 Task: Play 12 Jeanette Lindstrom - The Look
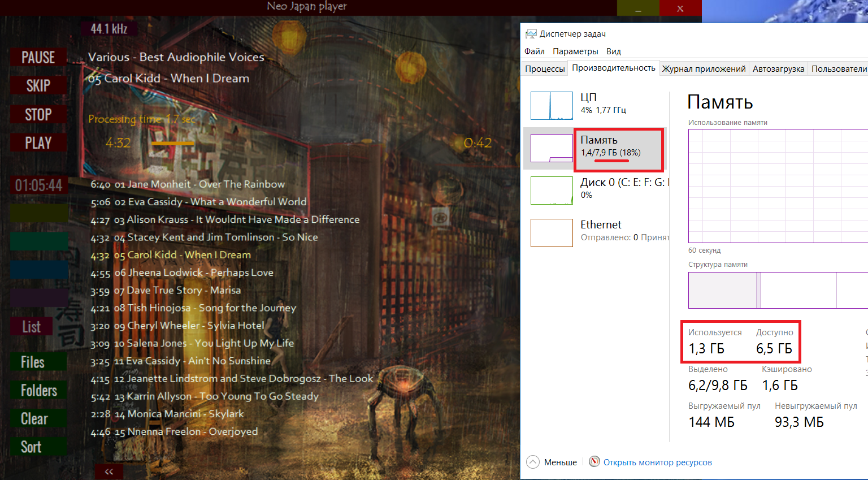tap(232, 379)
